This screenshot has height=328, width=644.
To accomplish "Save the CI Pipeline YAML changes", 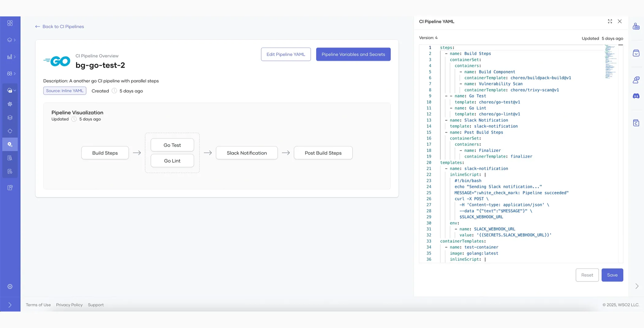I will pyautogui.click(x=612, y=275).
